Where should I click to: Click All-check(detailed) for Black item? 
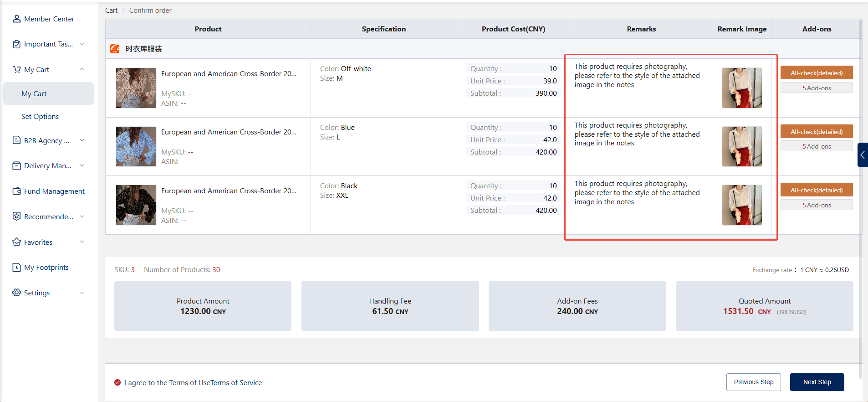[817, 190]
